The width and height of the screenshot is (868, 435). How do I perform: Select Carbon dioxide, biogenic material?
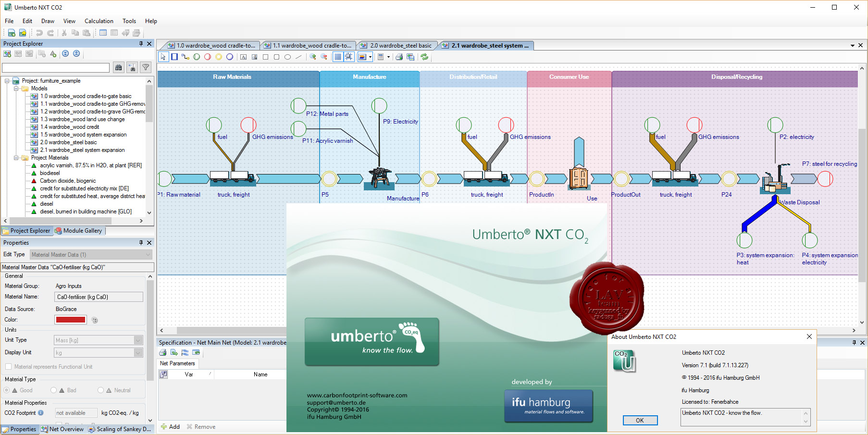[68, 181]
